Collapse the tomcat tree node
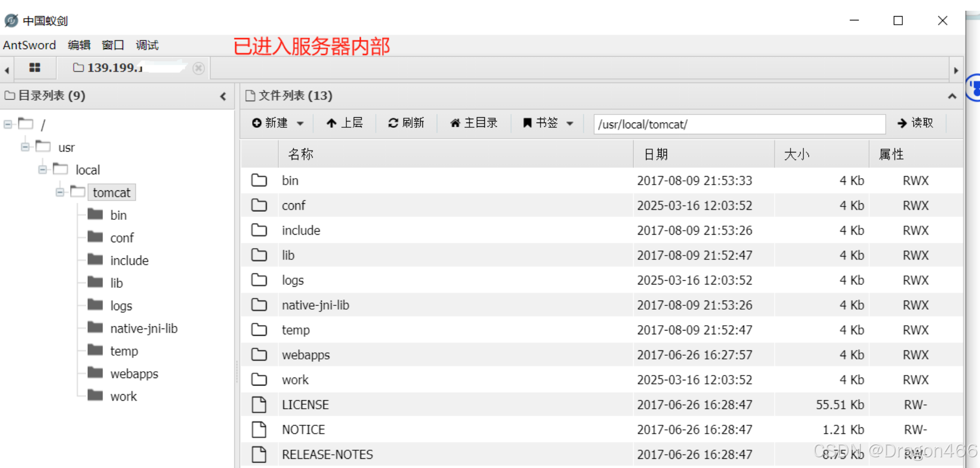Screen dimensions: 980x468 (x=60, y=192)
